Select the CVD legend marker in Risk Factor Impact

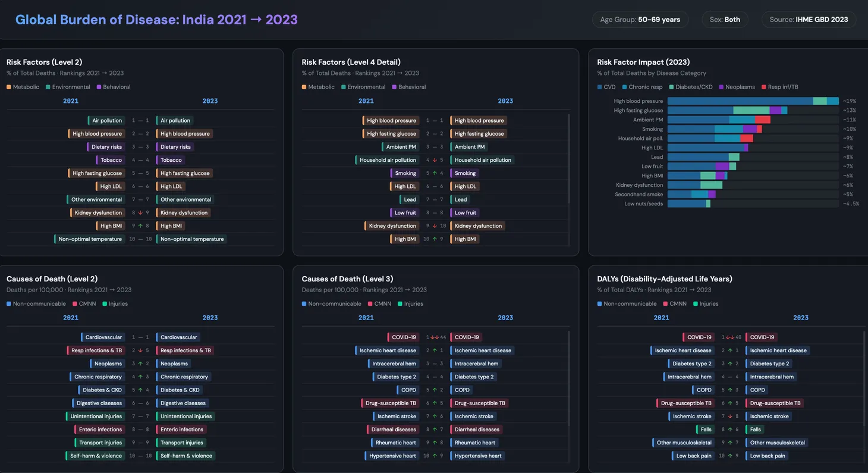pos(600,86)
